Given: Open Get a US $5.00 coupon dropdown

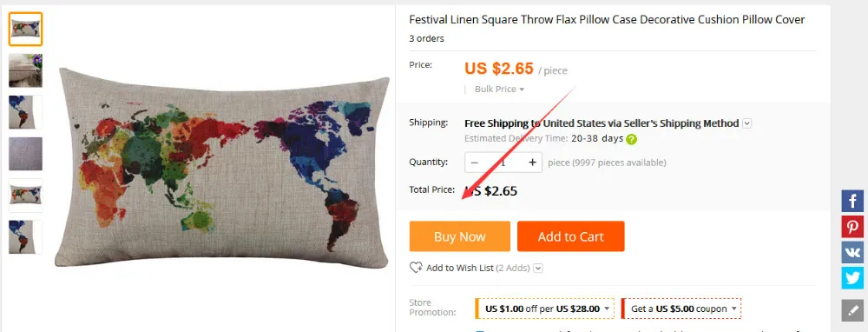Looking at the screenshot, I should point(681,309).
